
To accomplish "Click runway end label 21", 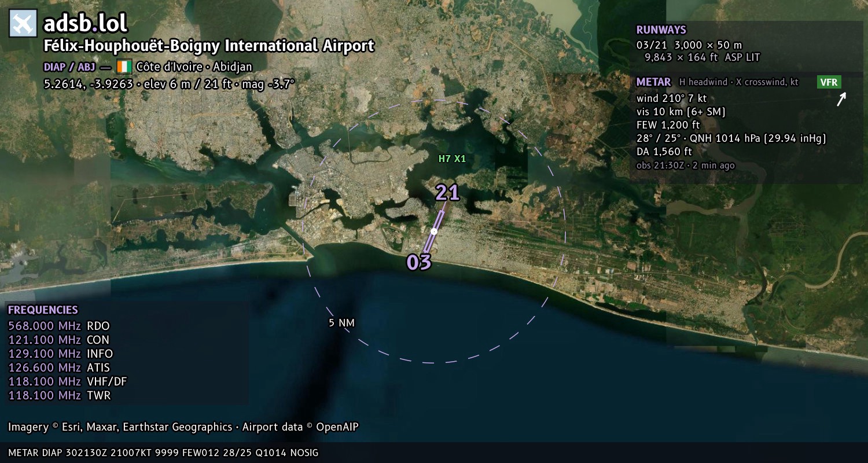I will [447, 193].
